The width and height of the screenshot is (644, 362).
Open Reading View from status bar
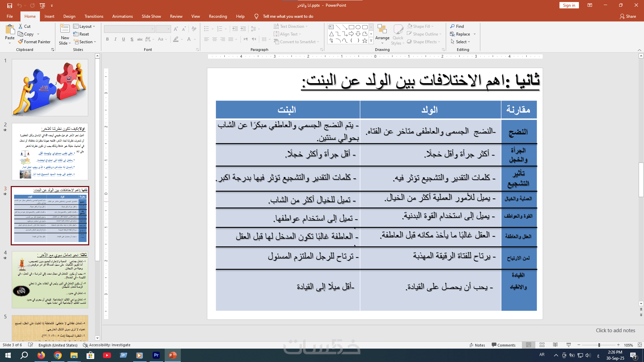click(555, 345)
